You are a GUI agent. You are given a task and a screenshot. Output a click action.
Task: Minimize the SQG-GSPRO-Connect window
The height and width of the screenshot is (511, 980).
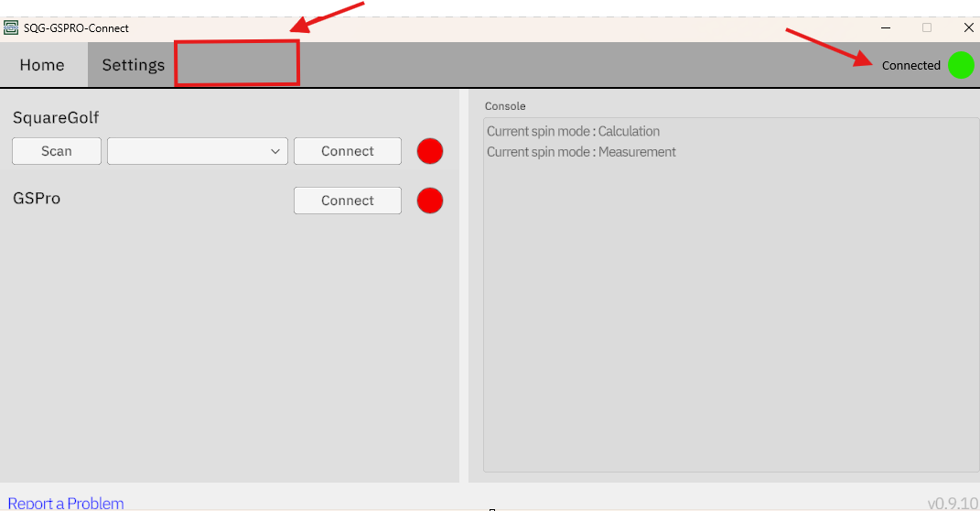pos(886,27)
